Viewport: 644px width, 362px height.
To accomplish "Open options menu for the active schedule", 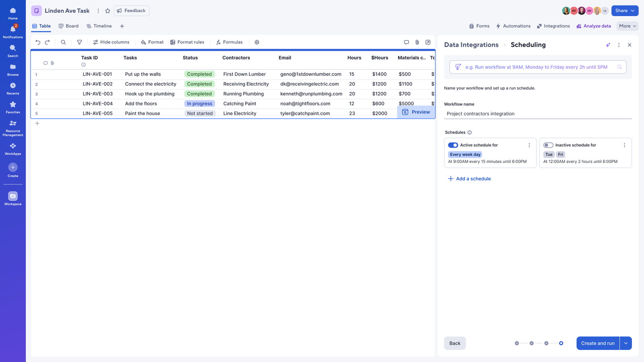I will pyautogui.click(x=529, y=145).
